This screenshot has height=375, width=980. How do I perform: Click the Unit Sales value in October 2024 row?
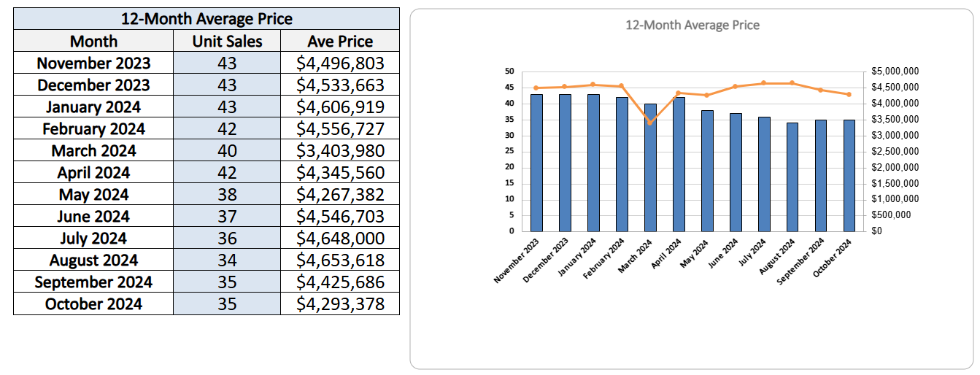(x=227, y=304)
